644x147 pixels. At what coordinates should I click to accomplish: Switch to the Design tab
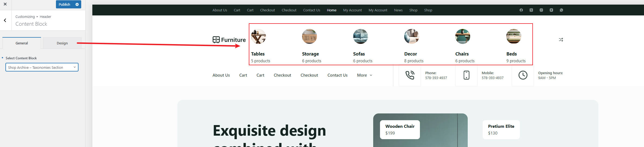[62, 43]
